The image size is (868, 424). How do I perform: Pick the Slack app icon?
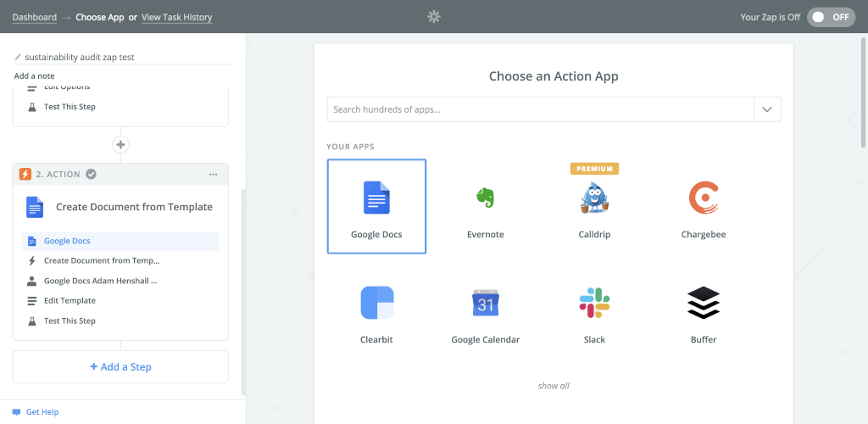point(594,303)
